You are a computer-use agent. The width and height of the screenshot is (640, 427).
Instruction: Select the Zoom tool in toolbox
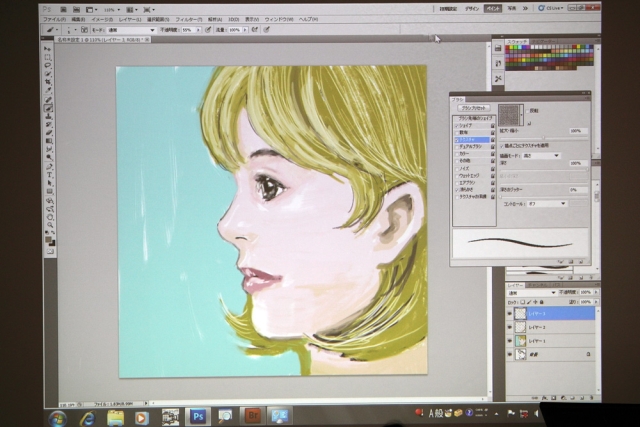coord(50,225)
